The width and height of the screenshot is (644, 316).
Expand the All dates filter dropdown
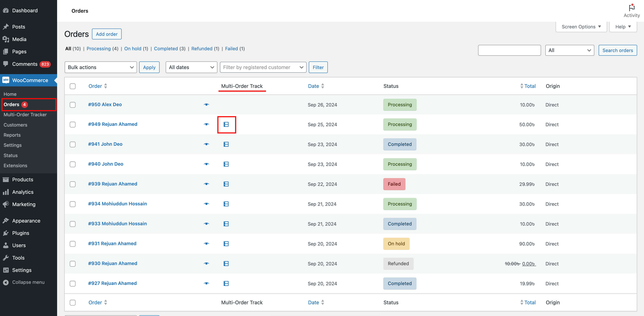pyautogui.click(x=191, y=67)
